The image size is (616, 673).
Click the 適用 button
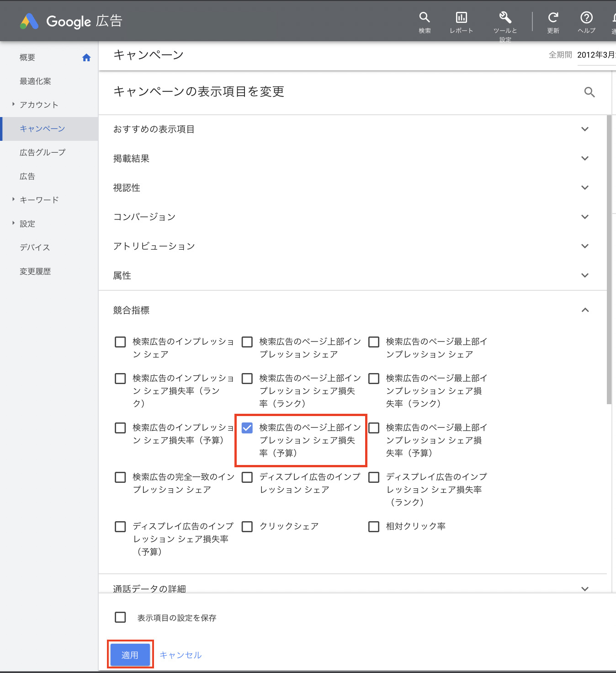130,655
